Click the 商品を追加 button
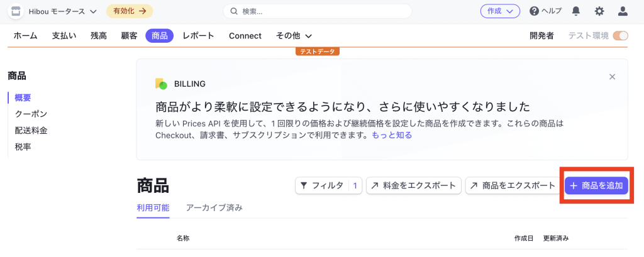This screenshot has height=257, width=644. 596,185
